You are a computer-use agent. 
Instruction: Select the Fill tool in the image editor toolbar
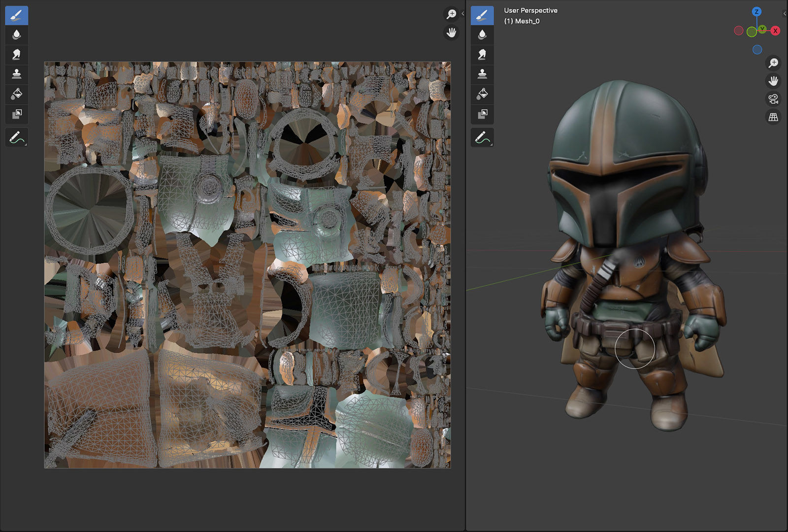(x=16, y=94)
